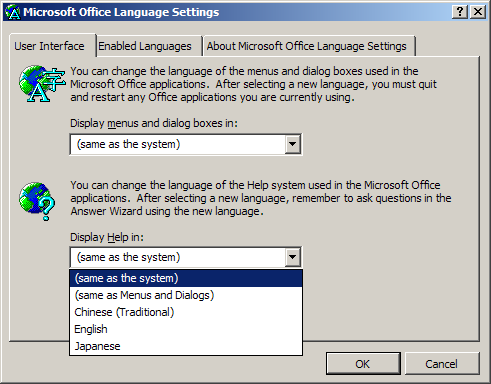Click the Office Language Settings title bar icon
The width and height of the screenshot is (491, 384).
coord(13,12)
